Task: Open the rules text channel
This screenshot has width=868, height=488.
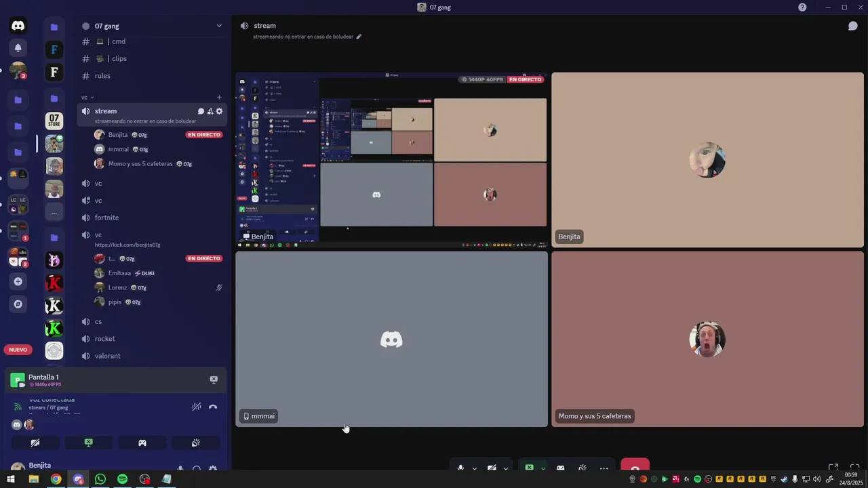Action: 153,76
